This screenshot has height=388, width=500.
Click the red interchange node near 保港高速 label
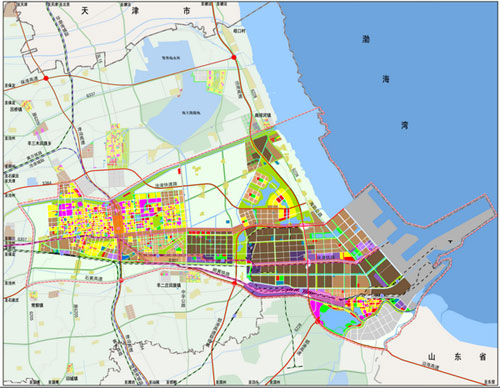[x=46, y=78]
